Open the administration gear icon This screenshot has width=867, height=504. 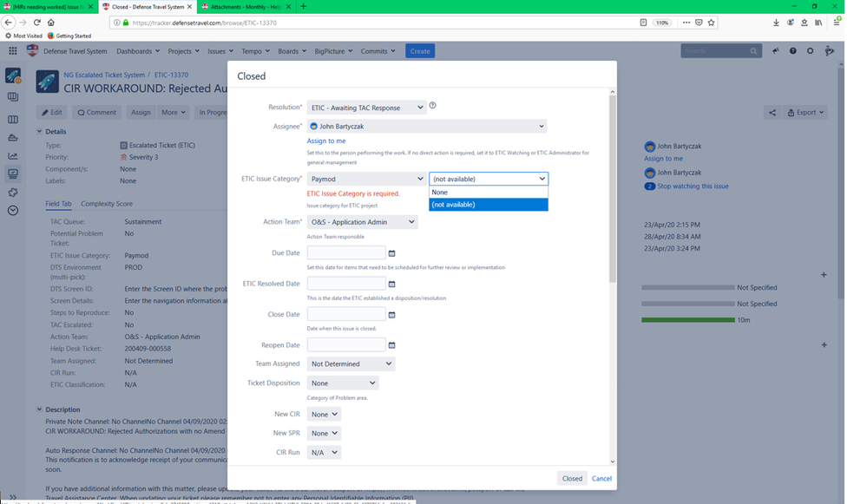[810, 51]
